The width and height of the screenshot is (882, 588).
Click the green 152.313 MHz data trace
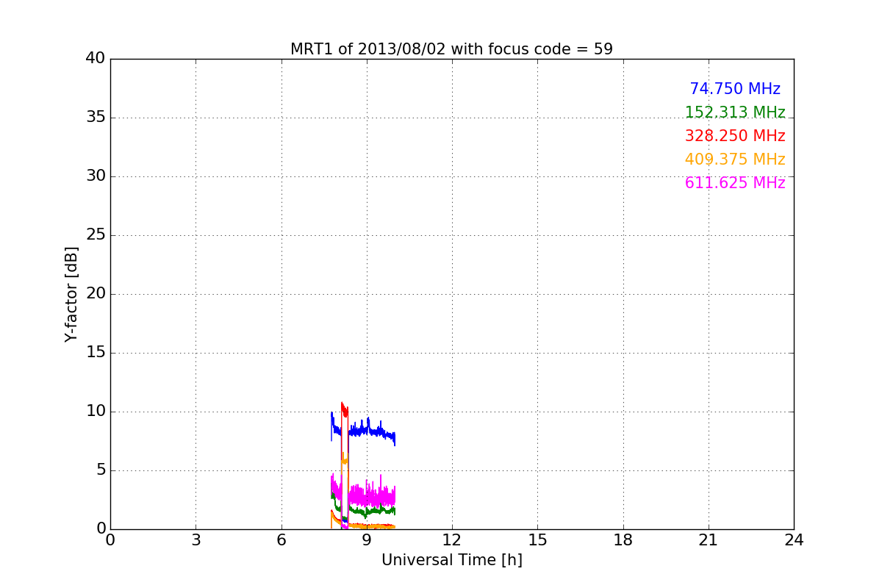click(x=371, y=510)
